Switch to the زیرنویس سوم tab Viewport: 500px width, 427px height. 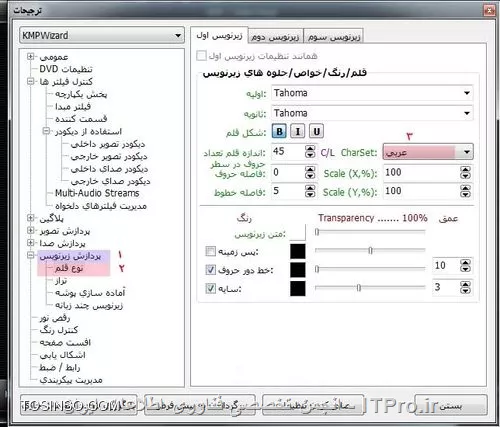click(334, 37)
